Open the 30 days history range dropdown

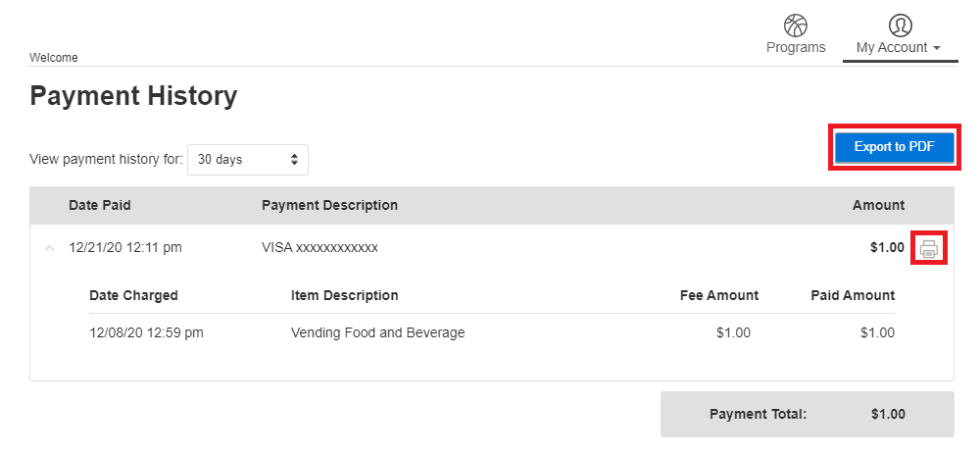pyautogui.click(x=248, y=160)
